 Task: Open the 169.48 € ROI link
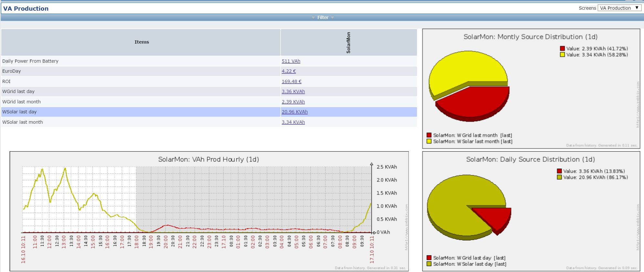(292, 81)
